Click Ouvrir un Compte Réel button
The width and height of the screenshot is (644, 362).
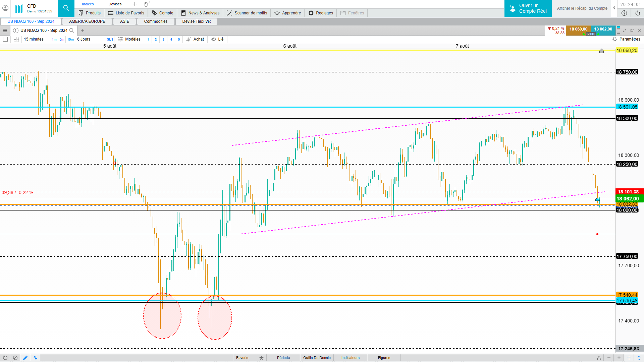tap(528, 8)
